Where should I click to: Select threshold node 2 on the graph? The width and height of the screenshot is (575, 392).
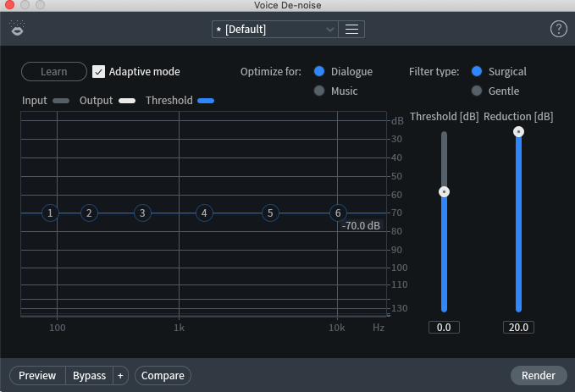point(89,213)
